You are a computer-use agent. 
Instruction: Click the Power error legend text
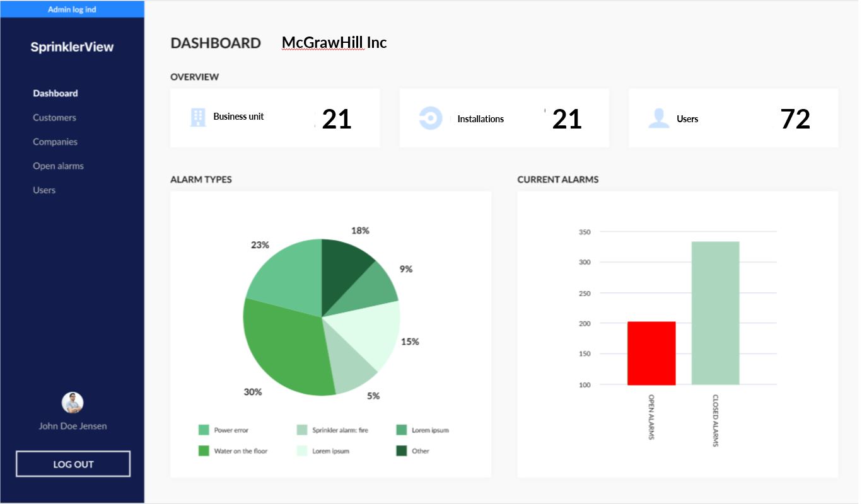click(231, 430)
